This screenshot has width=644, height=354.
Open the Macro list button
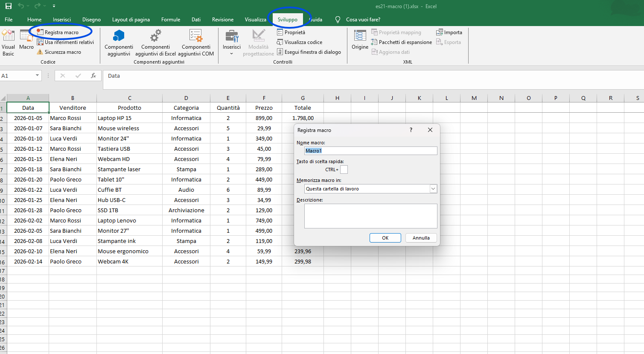click(x=26, y=40)
